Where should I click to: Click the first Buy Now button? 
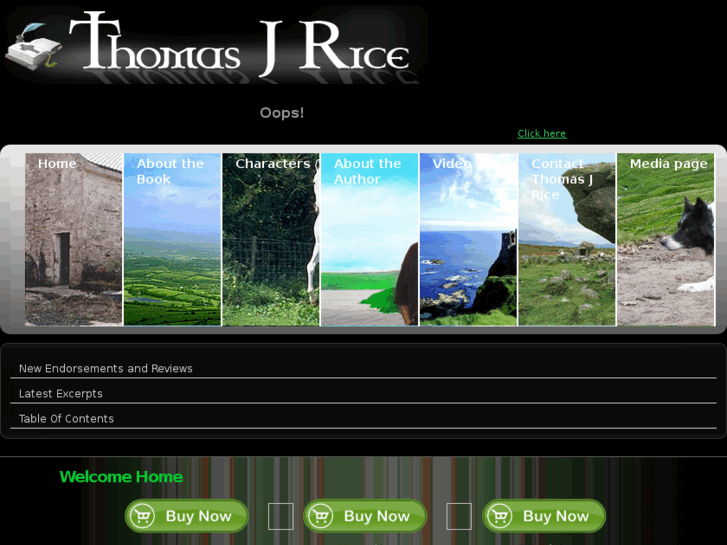186,516
